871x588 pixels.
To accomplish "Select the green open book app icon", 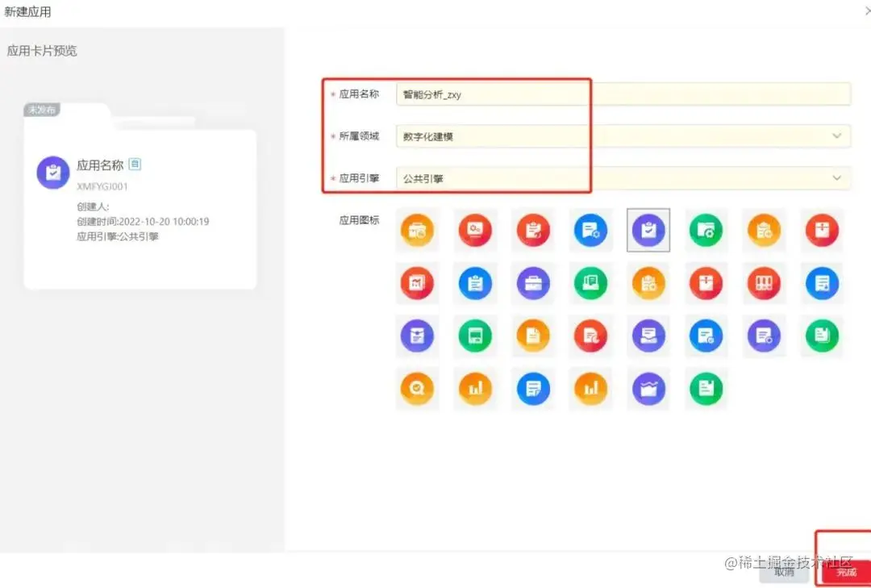I will (591, 283).
